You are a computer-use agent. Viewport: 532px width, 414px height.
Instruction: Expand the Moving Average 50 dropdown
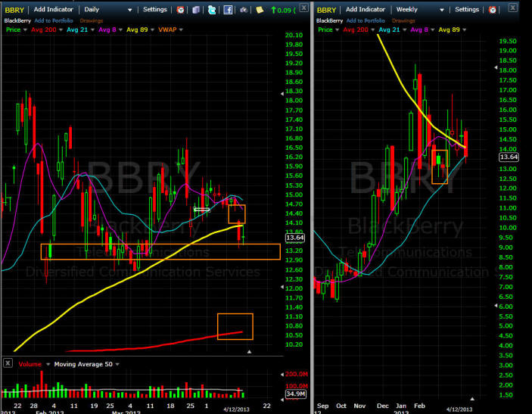point(117,365)
